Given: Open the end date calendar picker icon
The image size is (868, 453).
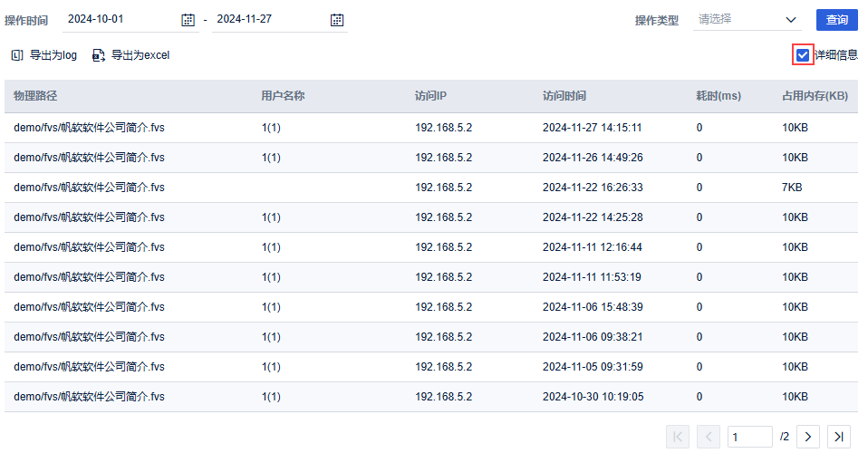Looking at the screenshot, I should pos(337,19).
